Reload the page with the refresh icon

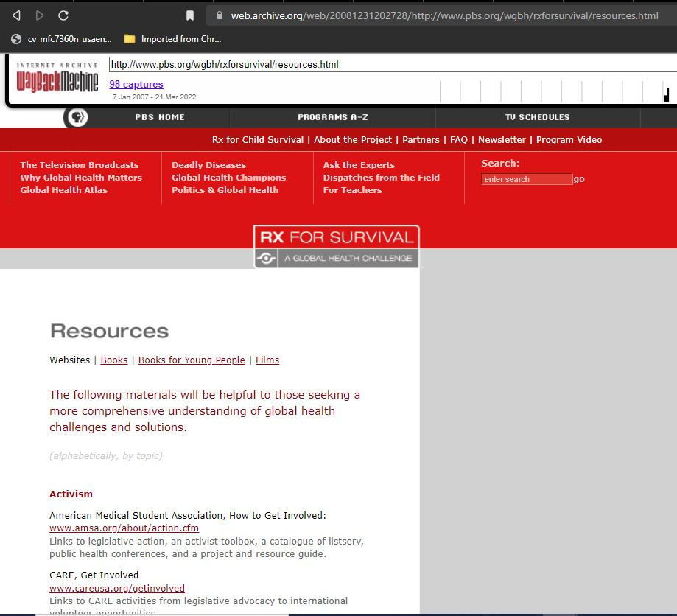coord(63,15)
